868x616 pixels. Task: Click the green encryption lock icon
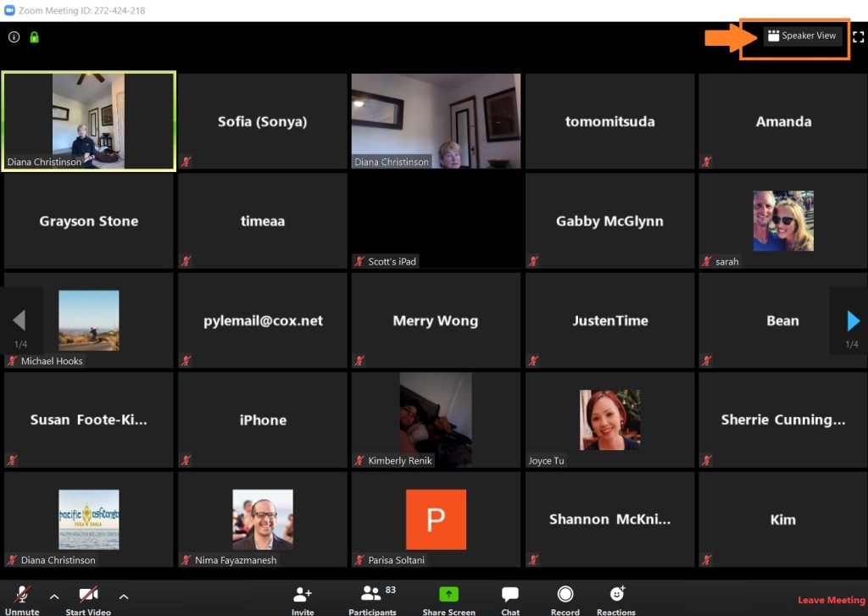tap(35, 37)
